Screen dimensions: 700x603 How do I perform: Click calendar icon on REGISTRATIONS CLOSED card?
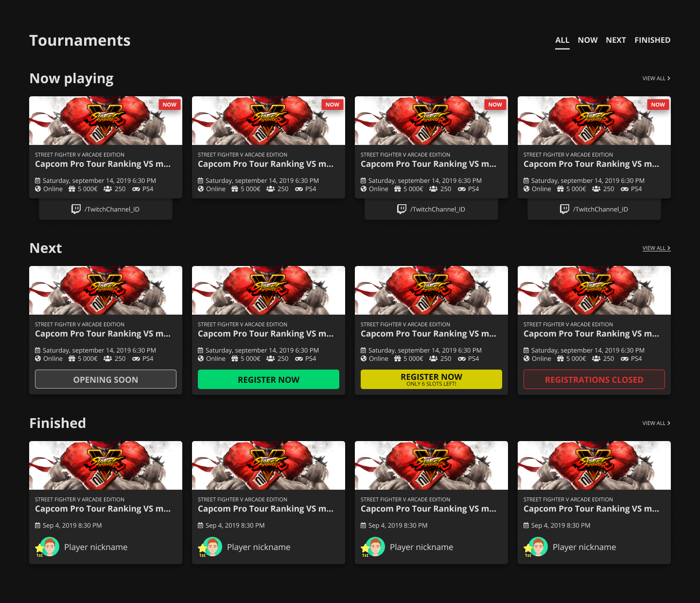[x=526, y=350]
